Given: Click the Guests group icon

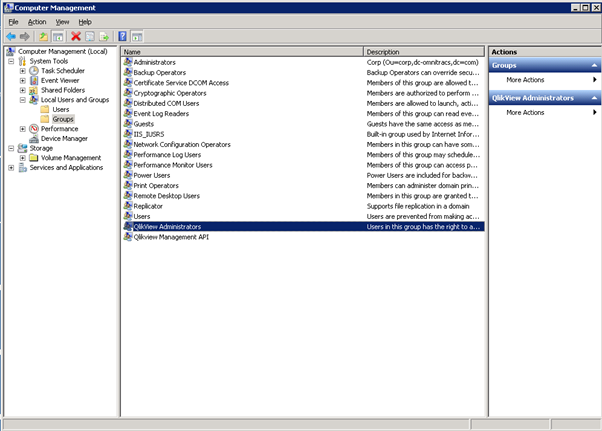Looking at the screenshot, I should [128, 124].
